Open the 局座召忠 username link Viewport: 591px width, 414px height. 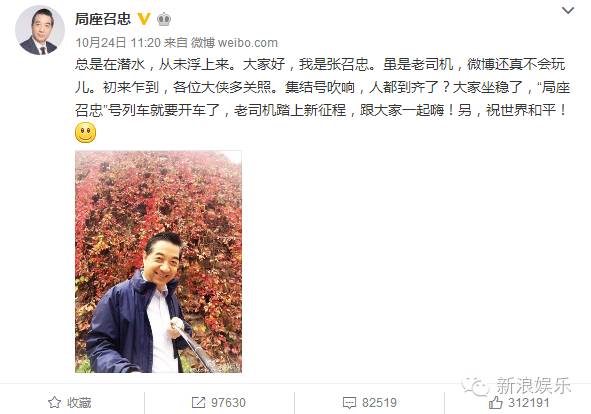[x=103, y=19]
